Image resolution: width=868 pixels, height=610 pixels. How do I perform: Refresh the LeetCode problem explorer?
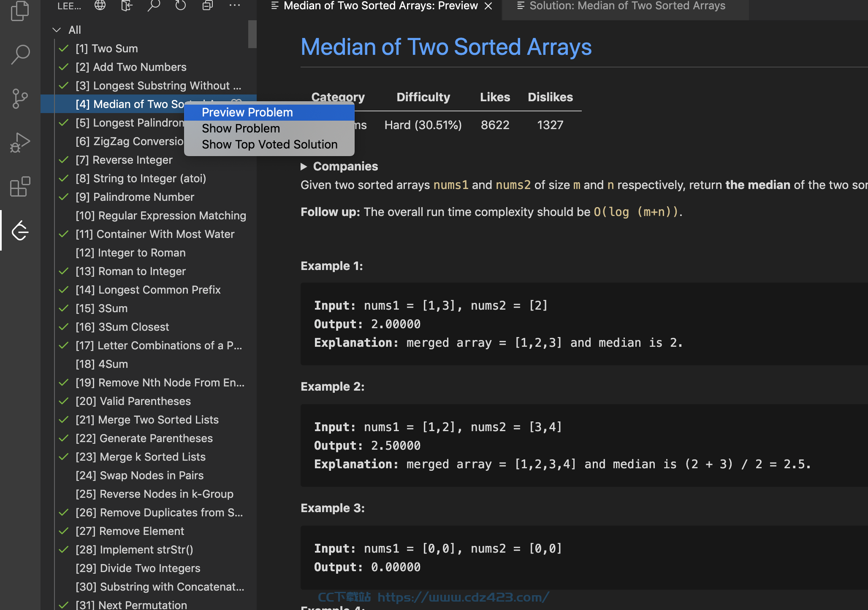[x=181, y=5]
